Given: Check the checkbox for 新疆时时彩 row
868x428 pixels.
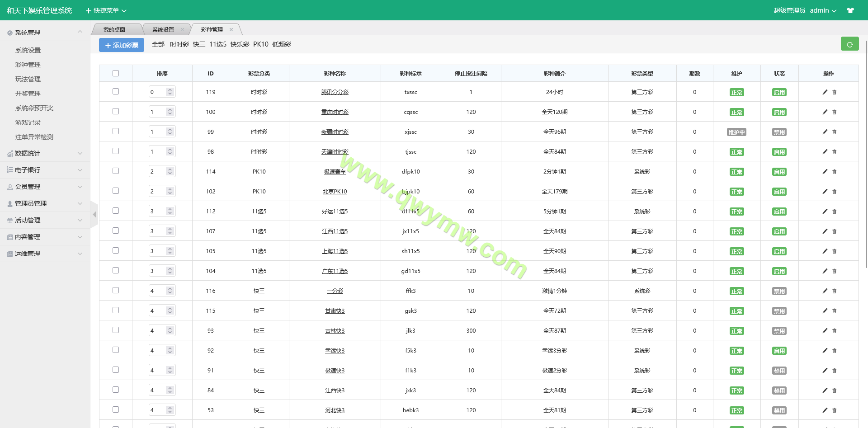Looking at the screenshot, I should 116,132.
